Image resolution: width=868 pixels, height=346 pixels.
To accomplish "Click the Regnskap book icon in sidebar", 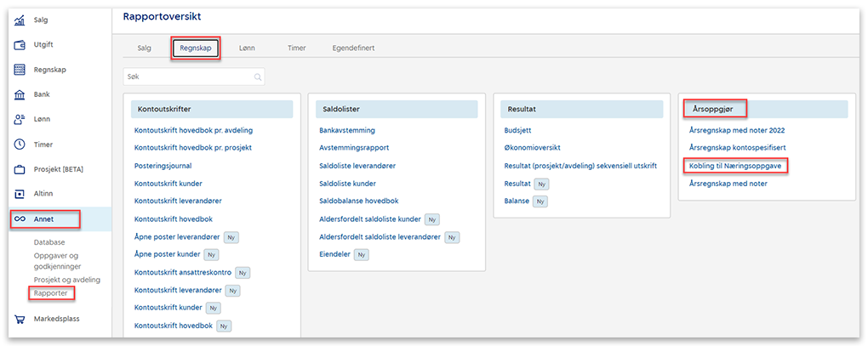I will [19, 70].
